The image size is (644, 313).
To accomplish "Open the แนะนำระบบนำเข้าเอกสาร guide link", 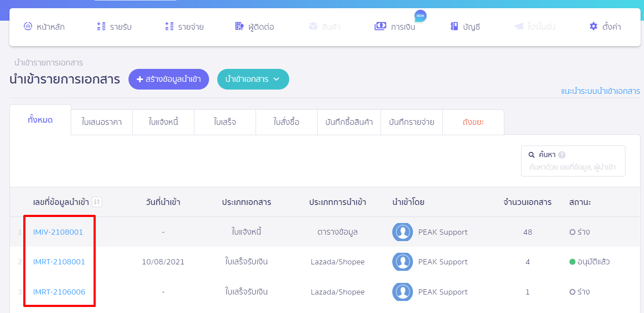I will click(600, 91).
